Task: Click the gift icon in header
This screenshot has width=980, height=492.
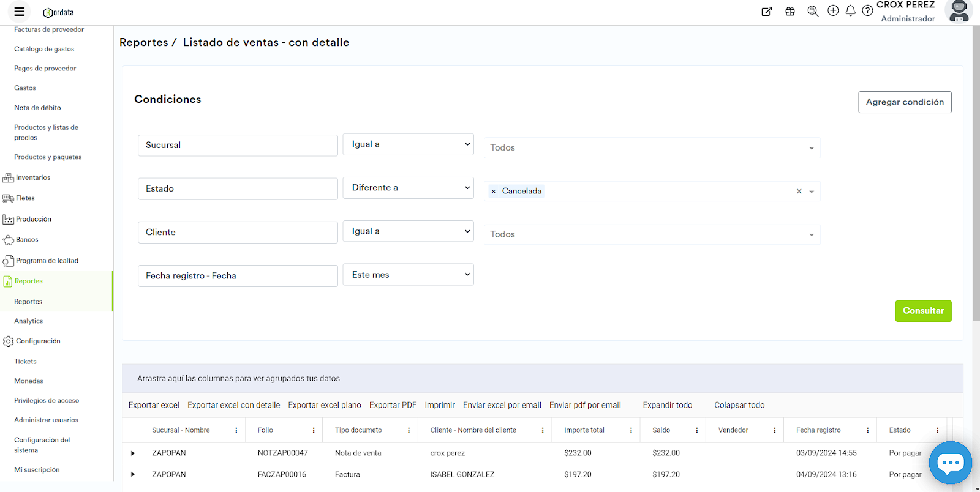Action: coord(790,11)
